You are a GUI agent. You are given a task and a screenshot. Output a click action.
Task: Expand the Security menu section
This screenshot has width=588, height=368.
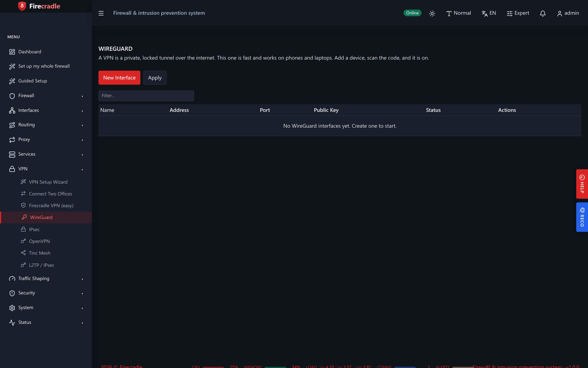click(x=46, y=293)
